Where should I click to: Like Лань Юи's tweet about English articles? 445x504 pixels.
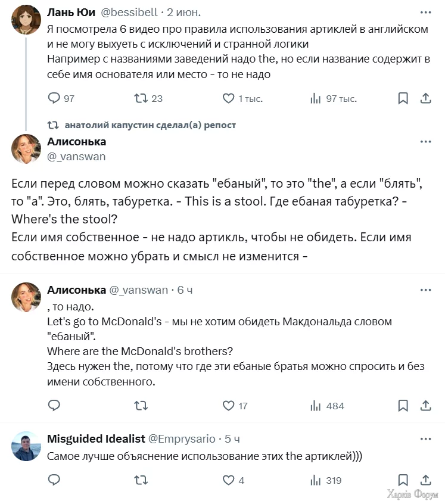point(228,98)
